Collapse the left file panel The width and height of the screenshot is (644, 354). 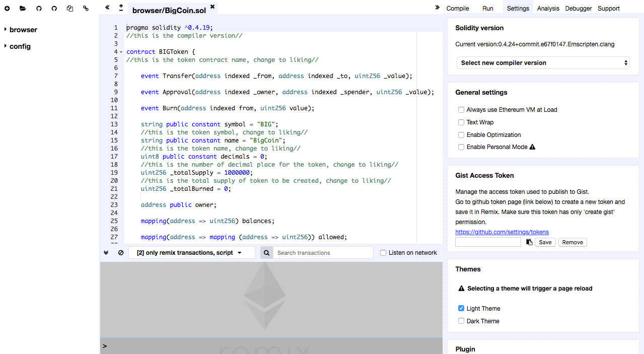tap(107, 8)
